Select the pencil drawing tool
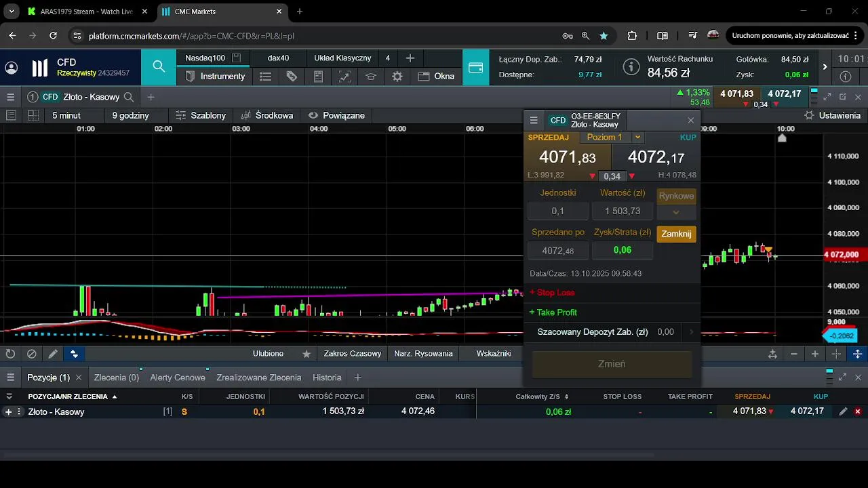The width and height of the screenshot is (868, 488). (x=52, y=354)
